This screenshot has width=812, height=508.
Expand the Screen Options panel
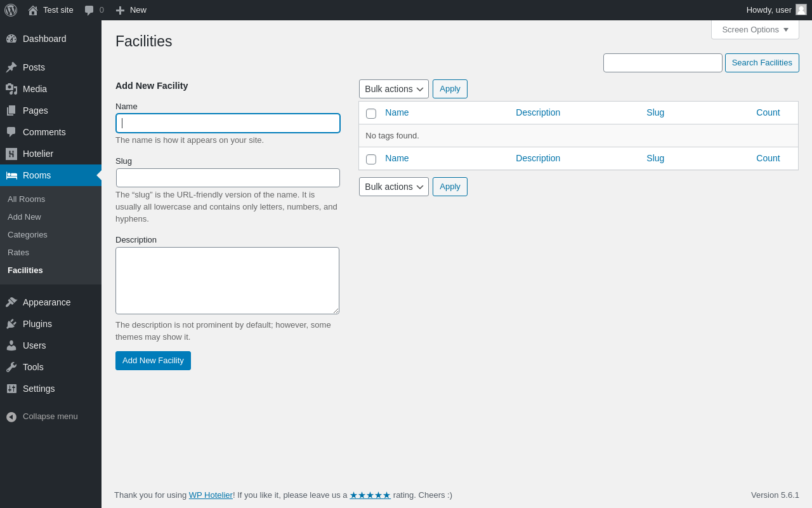pos(755,29)
